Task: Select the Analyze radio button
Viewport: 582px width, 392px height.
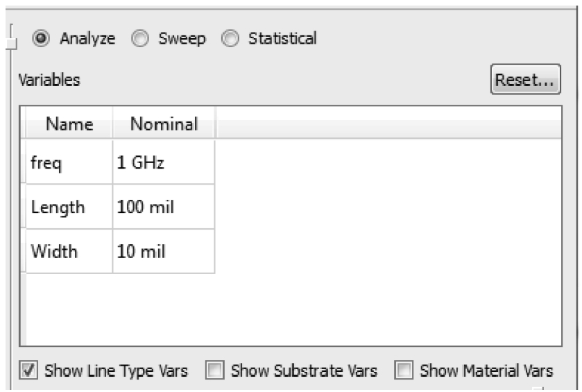Action: tap(41, 38)
